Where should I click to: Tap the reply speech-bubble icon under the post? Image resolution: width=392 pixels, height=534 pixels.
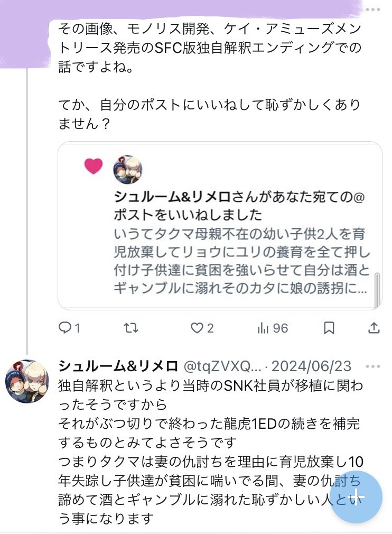(64, 328)
